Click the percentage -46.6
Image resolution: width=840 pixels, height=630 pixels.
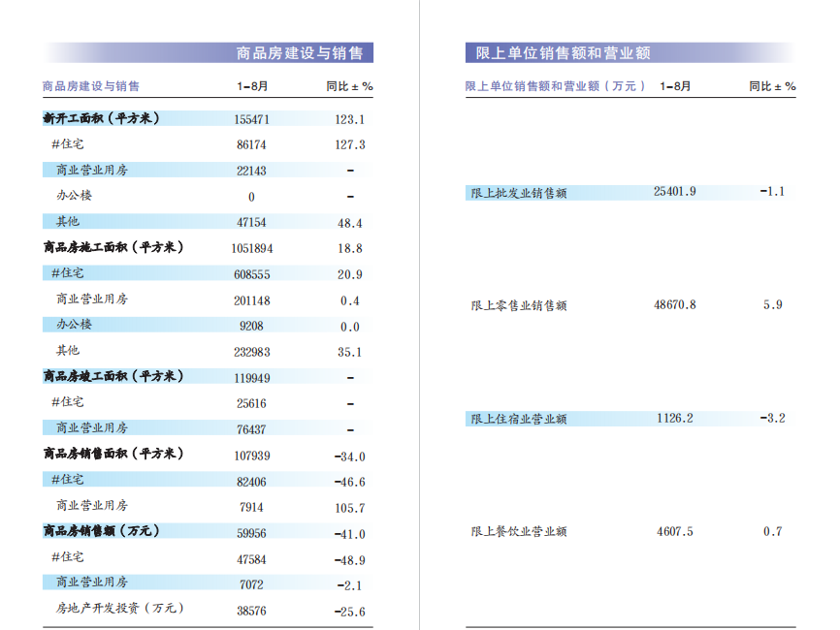[350, 482]
